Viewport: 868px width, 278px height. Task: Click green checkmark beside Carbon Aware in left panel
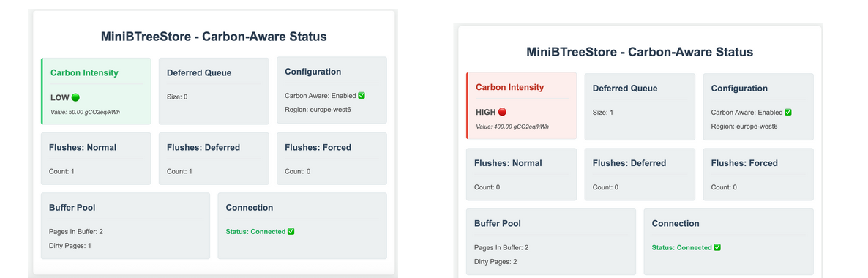click(x=362, y=95)
